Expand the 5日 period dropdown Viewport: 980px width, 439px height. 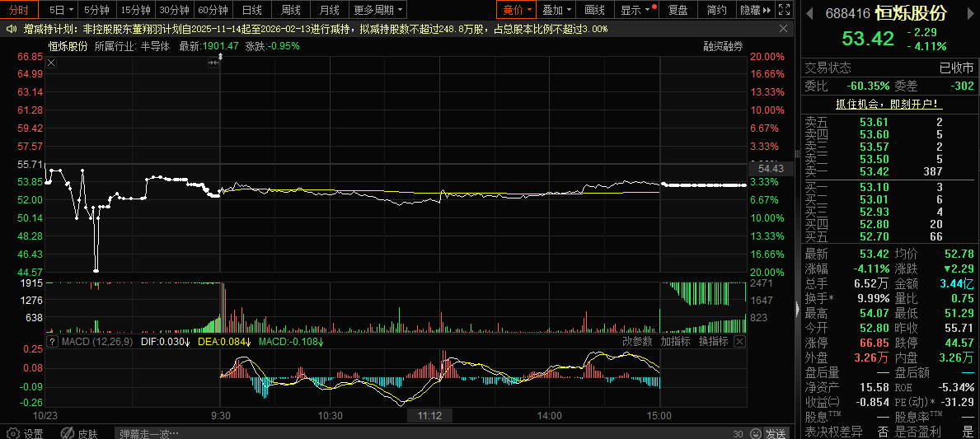tap(61, 10)
